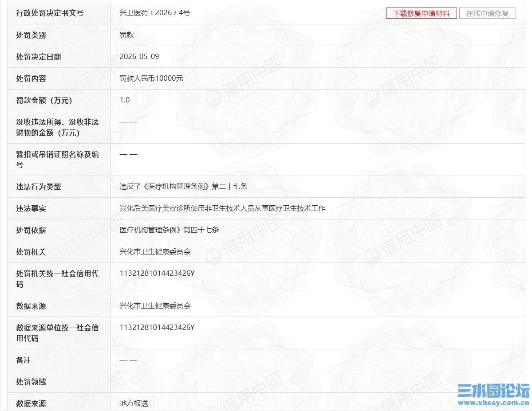532x411 pixels.
Task: Click the 处罚机关 label
Action: [31, 252]
